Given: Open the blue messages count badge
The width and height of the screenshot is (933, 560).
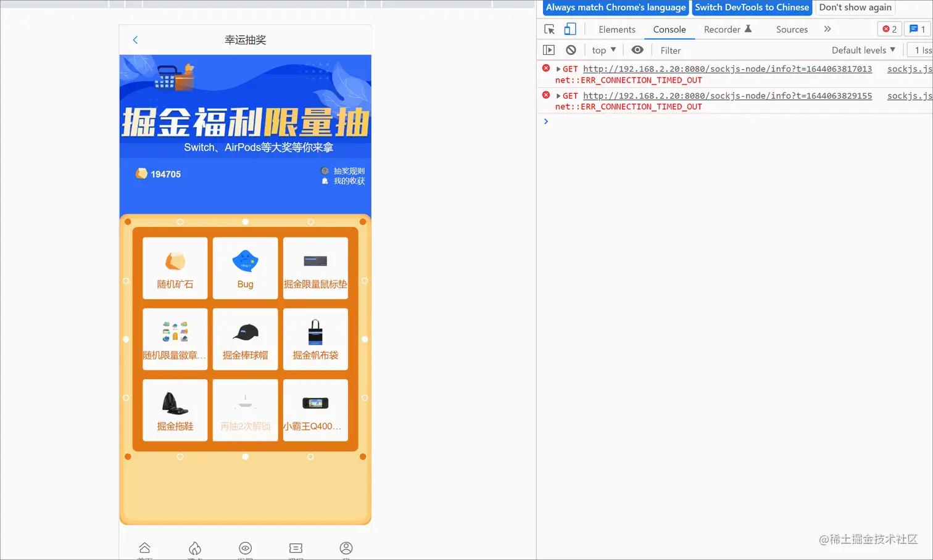Looking at the screenshot, I should (x=917, y=29).
